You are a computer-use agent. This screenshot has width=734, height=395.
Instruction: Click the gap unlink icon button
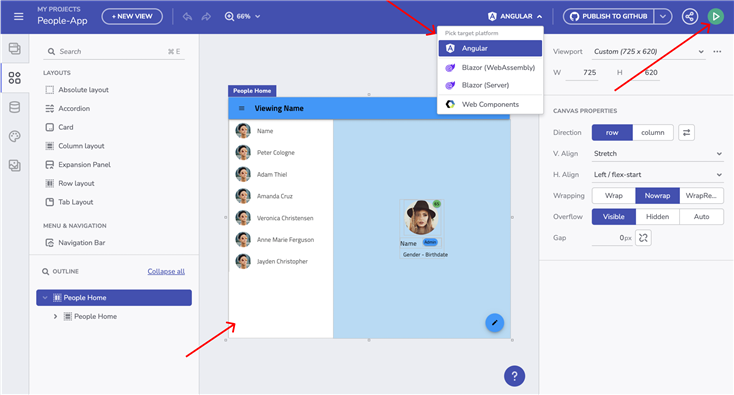click(x=643, y=238)
